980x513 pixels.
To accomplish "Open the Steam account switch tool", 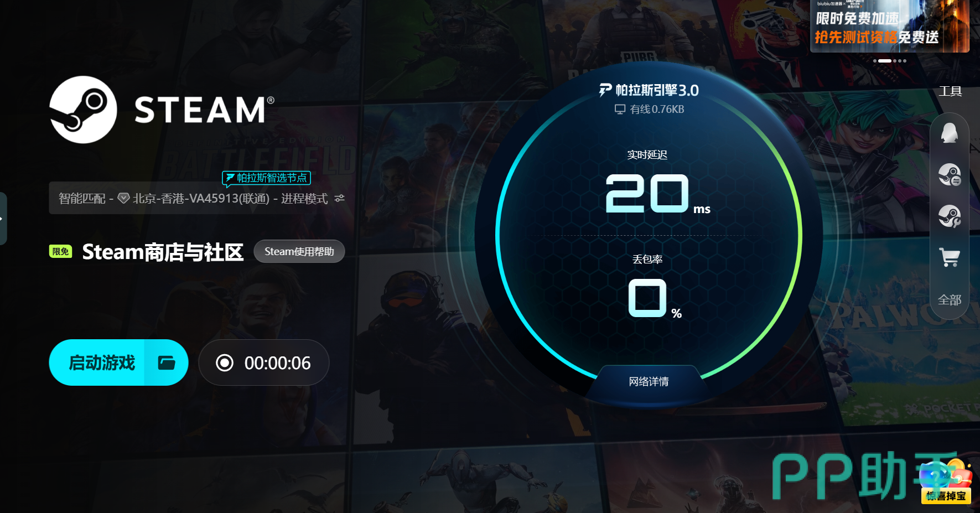I will click(950, 175).
